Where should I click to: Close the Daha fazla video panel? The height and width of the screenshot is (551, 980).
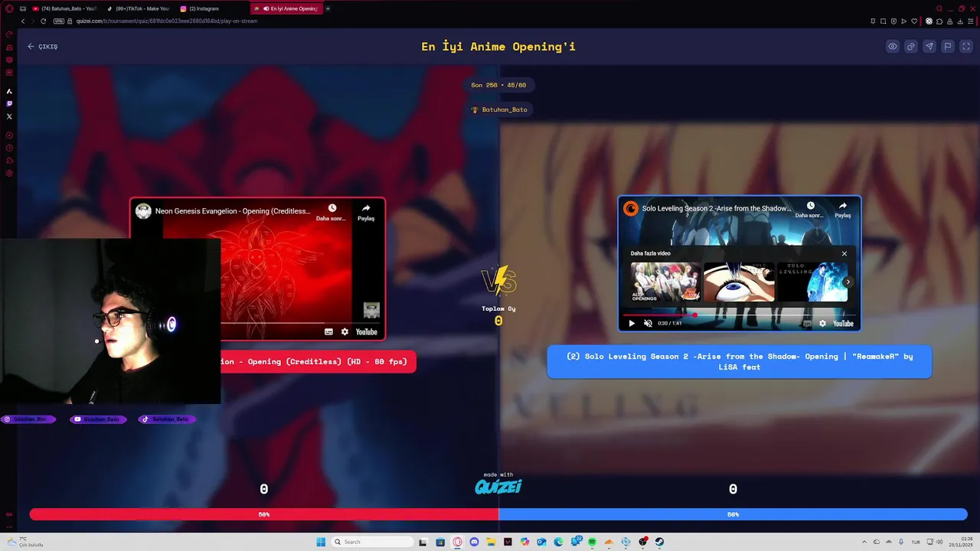tap(844, 253)
